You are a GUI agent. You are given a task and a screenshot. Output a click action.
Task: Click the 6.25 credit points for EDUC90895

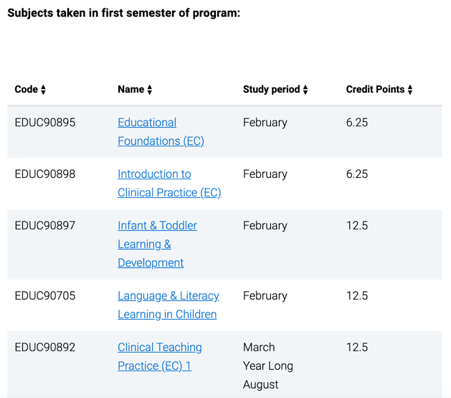(357, 122)
